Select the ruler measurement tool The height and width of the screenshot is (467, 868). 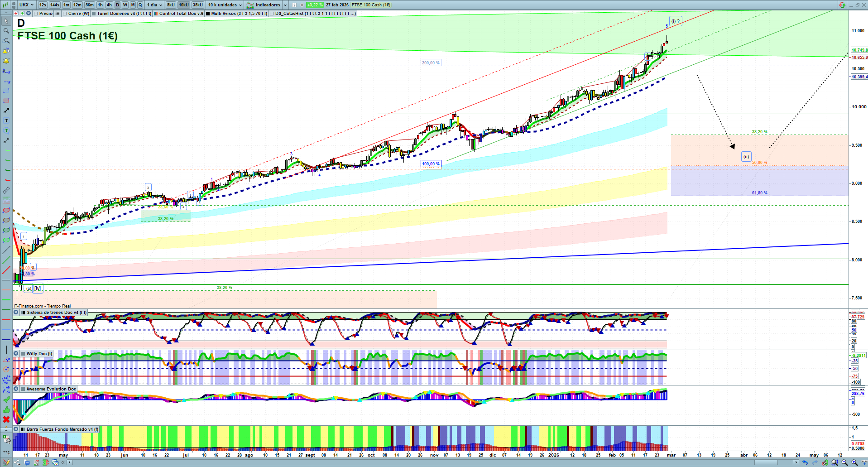[6, 190]
